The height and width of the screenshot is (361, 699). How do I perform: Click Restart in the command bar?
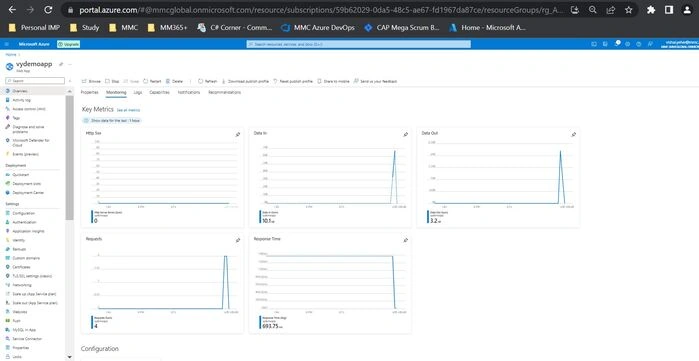tap(152, 82)
